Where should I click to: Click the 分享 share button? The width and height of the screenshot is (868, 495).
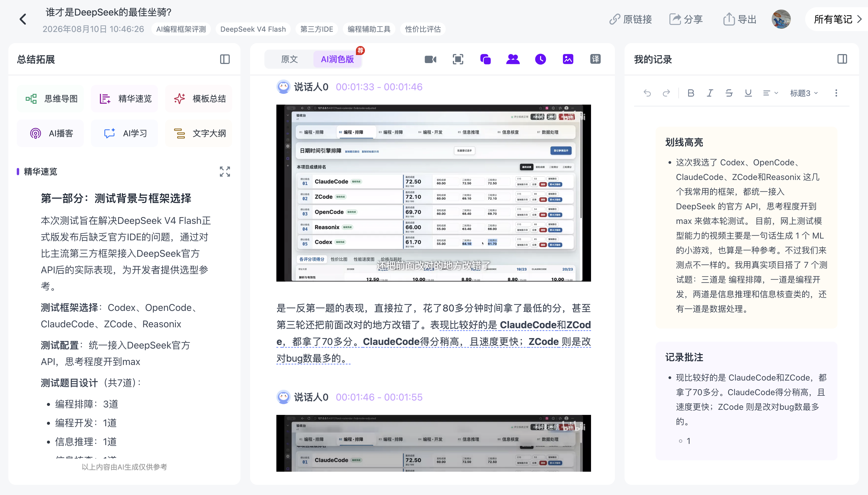(686, 19)
